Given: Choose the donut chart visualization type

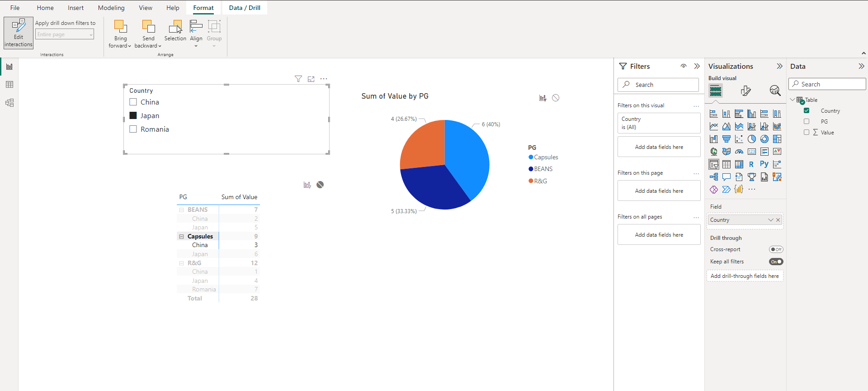Looking at the screenshot, I should point(764,139).
